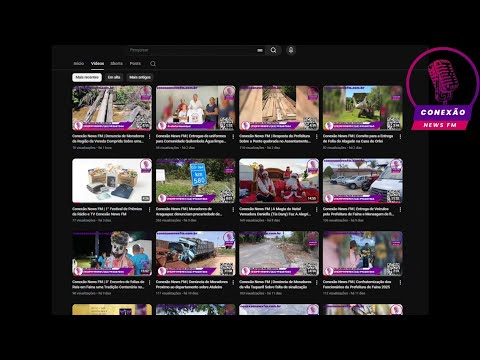Open title Entrega de uniformes para Comunidade Quilombola

[191, 139]
